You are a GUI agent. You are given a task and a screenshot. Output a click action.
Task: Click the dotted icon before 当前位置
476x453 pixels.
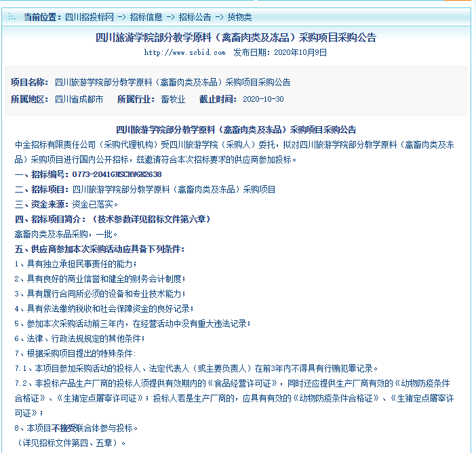[x=12, y=17]
